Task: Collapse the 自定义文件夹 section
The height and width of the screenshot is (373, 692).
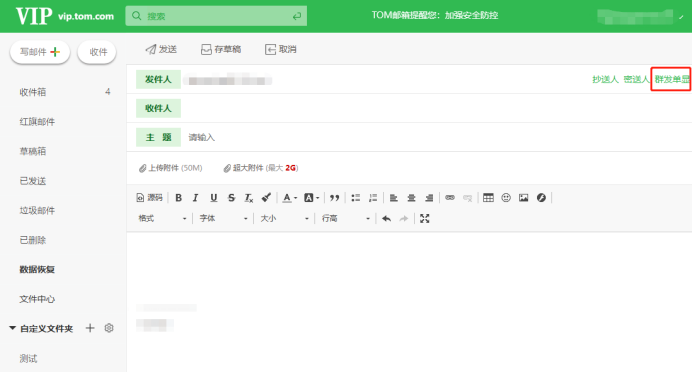Action: (x=13, y=328)
